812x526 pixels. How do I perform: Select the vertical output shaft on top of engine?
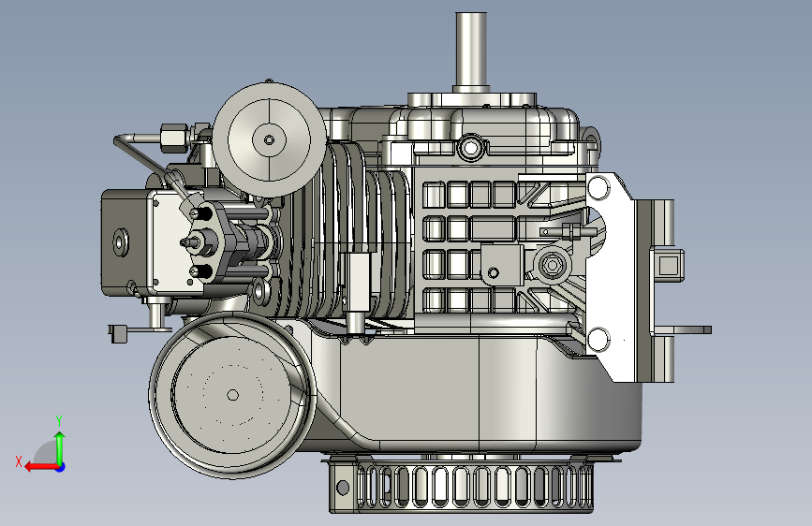[471, 51]
